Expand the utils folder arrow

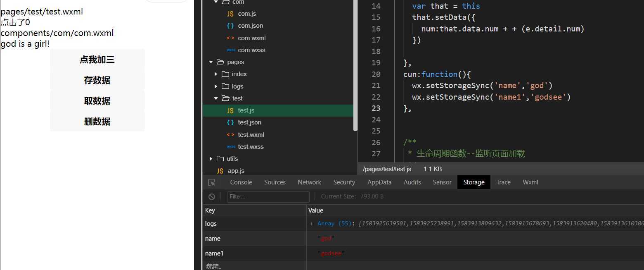coord(211,159)
